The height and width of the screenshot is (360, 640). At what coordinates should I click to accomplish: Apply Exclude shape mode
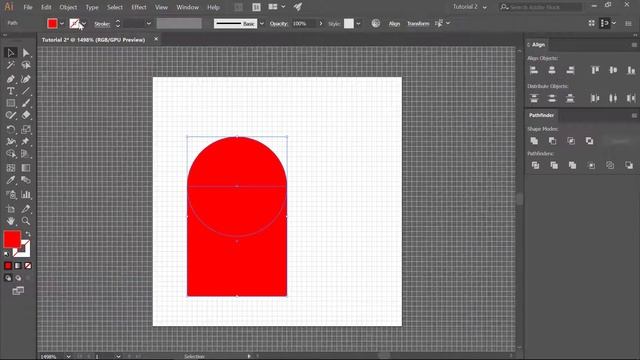pos(589,141)
